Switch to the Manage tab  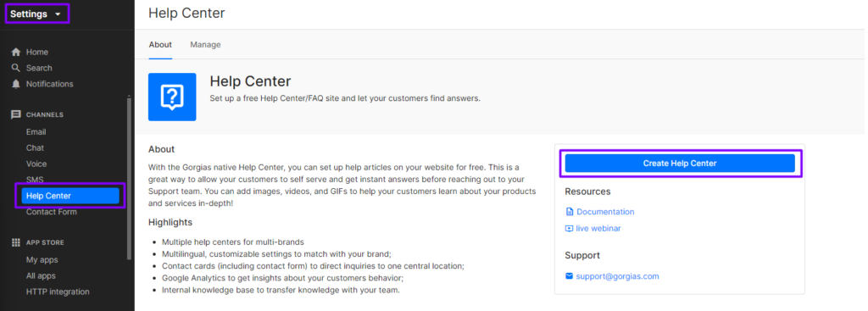click(x=205, y=45)
